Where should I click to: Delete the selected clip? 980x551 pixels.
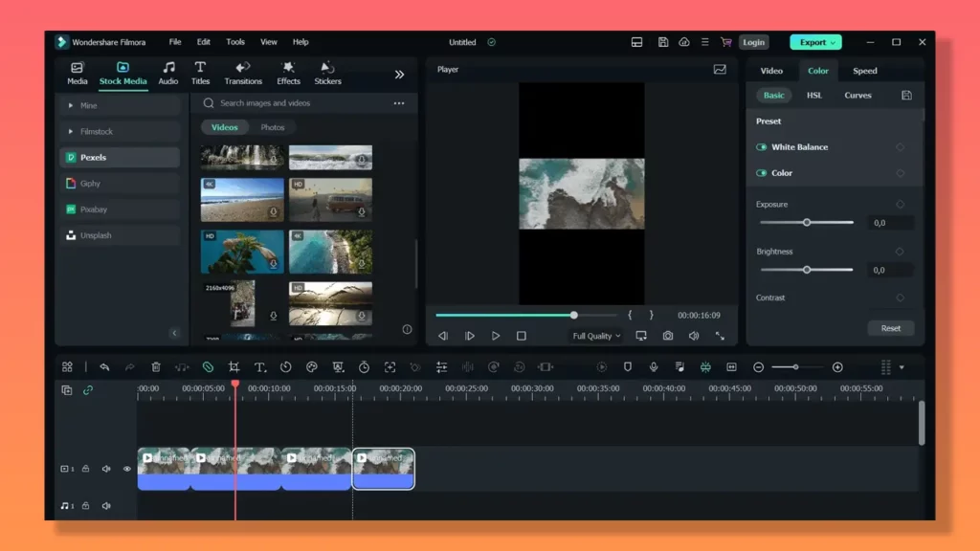point(156,367)
